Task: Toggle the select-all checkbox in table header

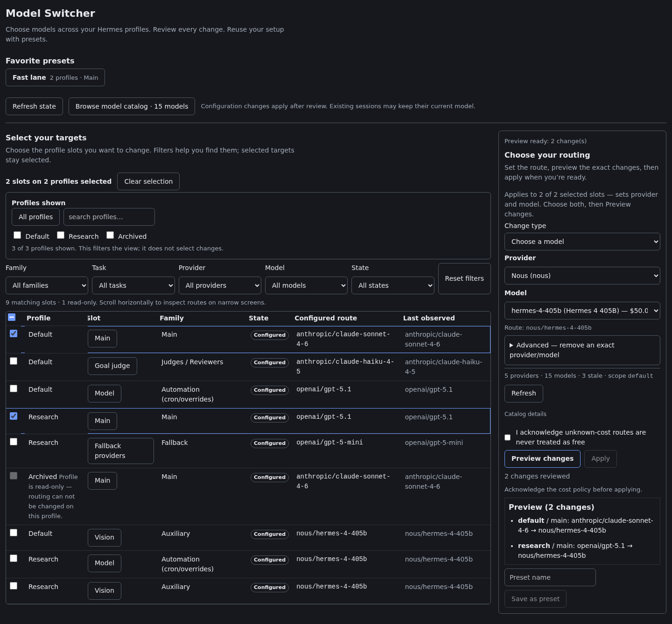Action: point(12,317)
